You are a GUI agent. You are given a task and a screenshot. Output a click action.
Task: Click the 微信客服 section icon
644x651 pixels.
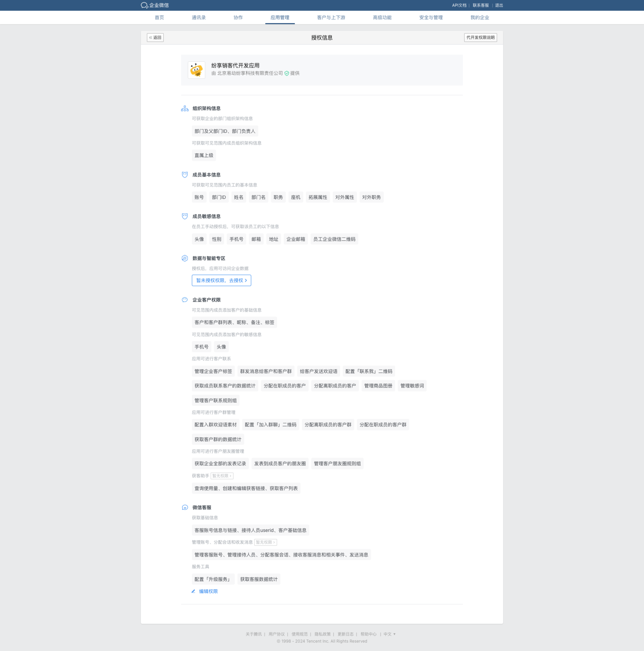185,507
